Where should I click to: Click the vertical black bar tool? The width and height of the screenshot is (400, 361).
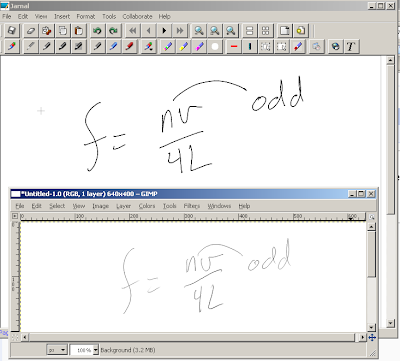coord(250,46)
